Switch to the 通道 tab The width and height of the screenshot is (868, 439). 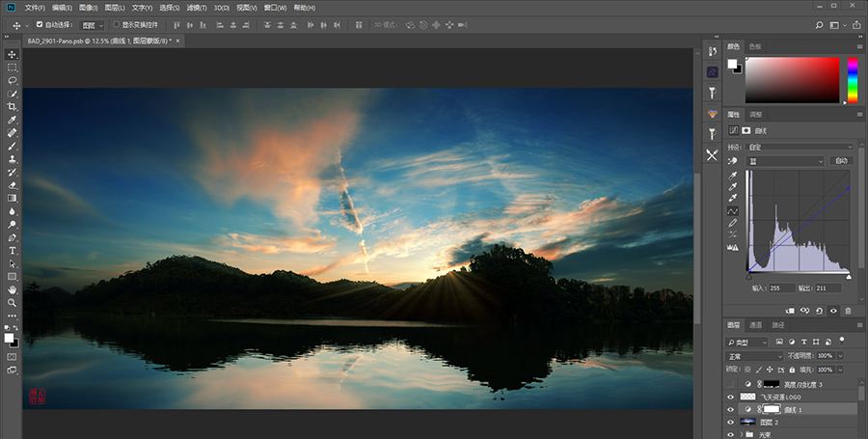point(755,325)
